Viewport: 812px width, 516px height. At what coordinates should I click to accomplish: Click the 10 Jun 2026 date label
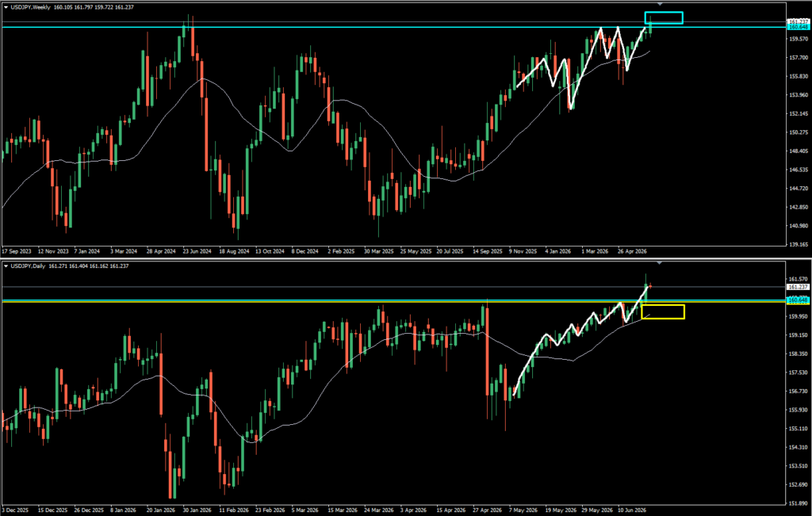coord(631,510)
